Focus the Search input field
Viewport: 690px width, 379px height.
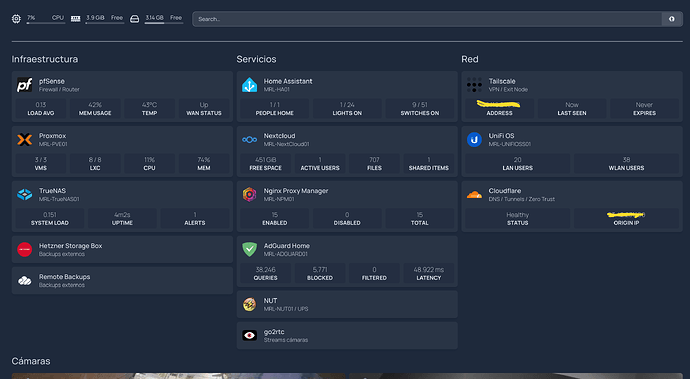pos(427,19)
